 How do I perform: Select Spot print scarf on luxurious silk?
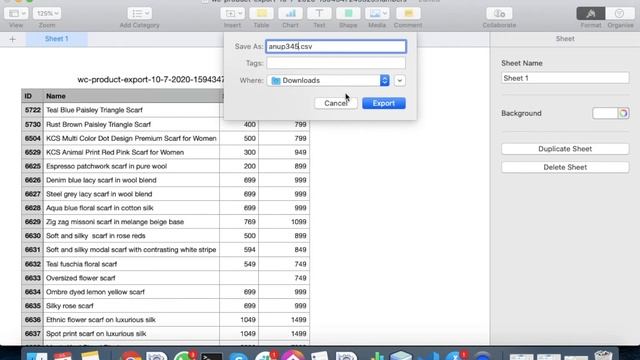point(131,333)
